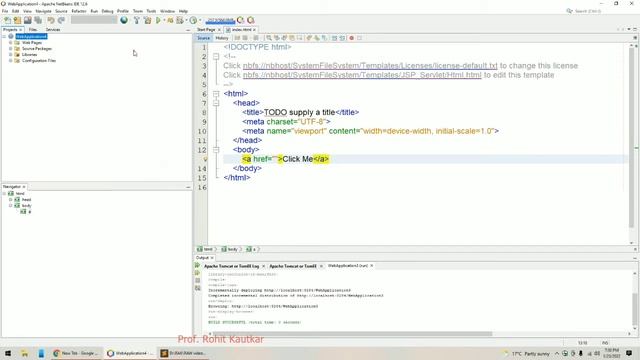The width and height of the screenshot is (640, 360).
Task: Open Google Chrome window from taskbar
Action: (75, 353)
